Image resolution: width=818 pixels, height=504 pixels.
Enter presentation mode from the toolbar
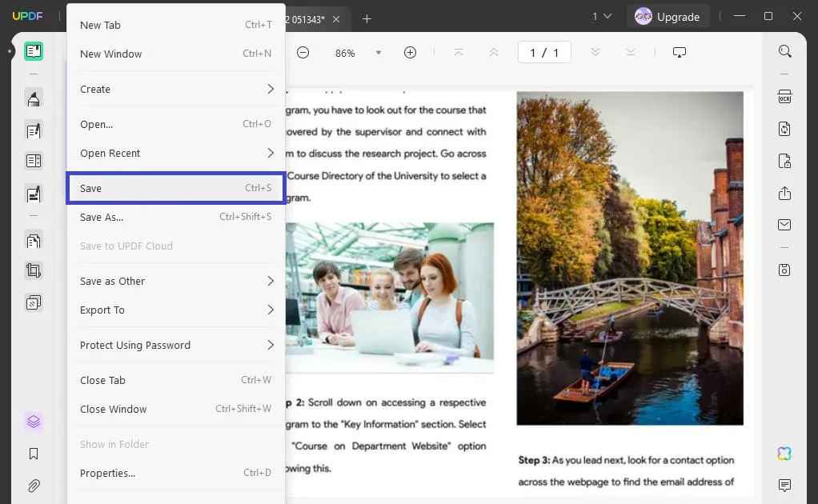pos(680,51)
